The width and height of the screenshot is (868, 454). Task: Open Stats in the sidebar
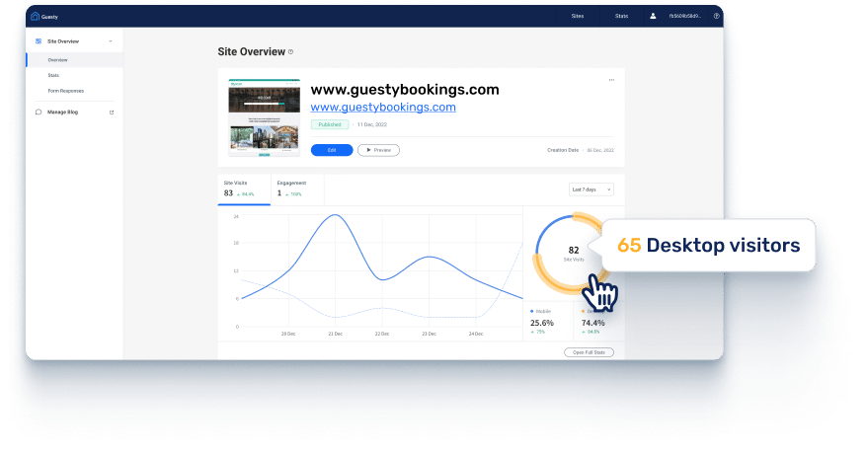click(53, 75)
